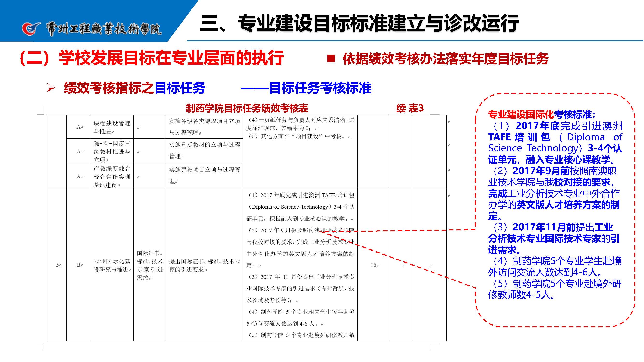Click the table cell 课程建设管理与推进
This screenshot has width=644, height=362.
point(112,127)
